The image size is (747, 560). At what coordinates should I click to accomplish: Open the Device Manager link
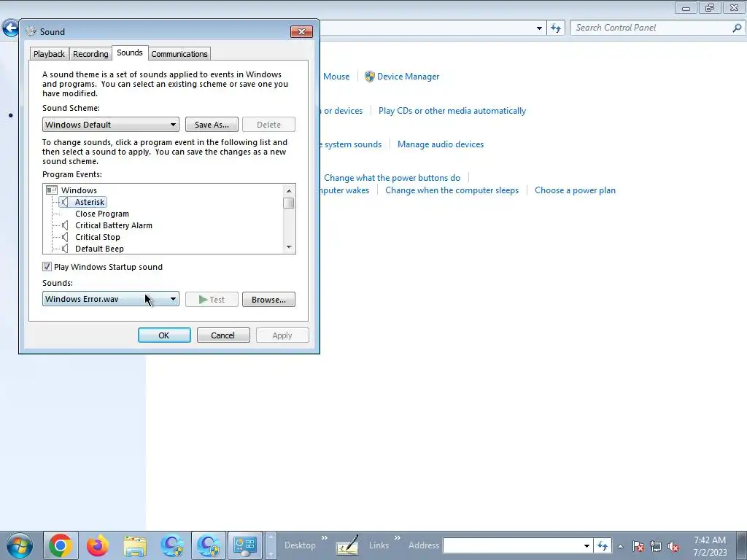click(x=409, y=77)
